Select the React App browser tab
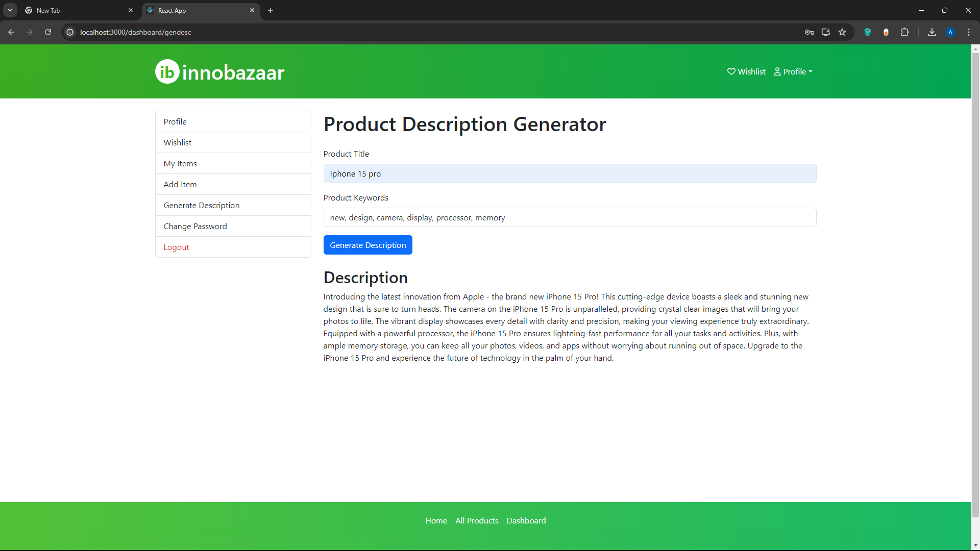 [201, 10]
